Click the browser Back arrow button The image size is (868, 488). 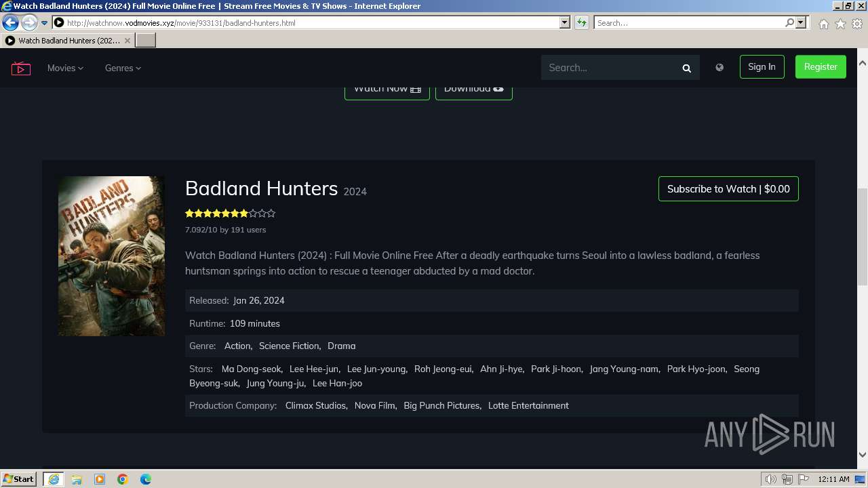11,22
